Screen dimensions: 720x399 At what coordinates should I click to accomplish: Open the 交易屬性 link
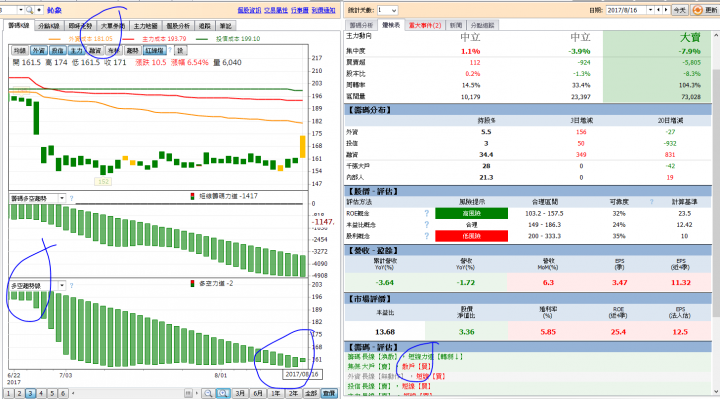click(276, 10)
